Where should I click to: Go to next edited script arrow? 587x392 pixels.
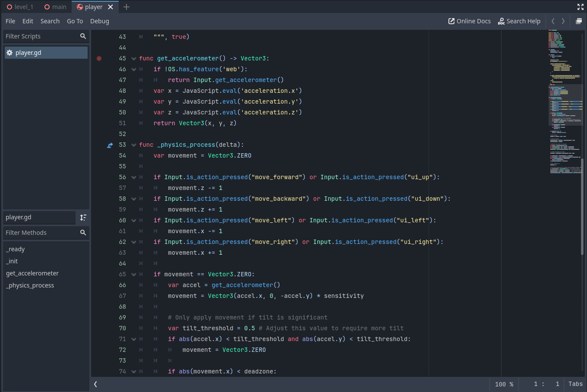pyautogui.click(x=563, y=21)
